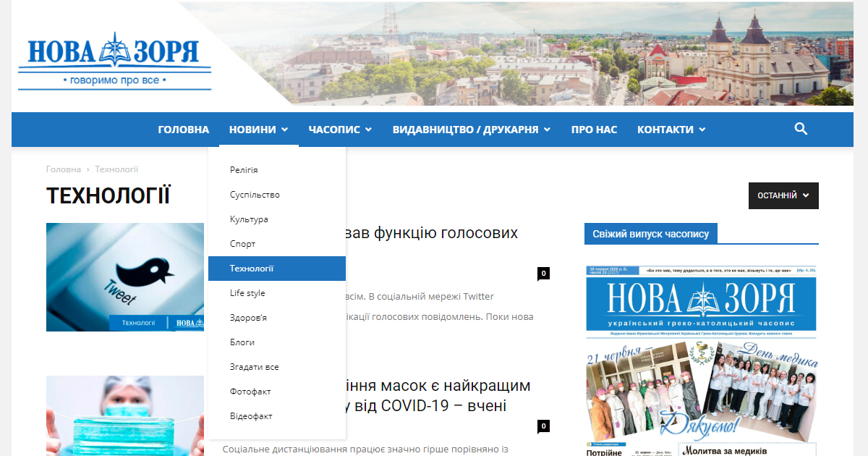The width and height of the screenshot is (868, 456).
Task: Select Здоров'я category in submenu
Action: (x=247, y=318)
